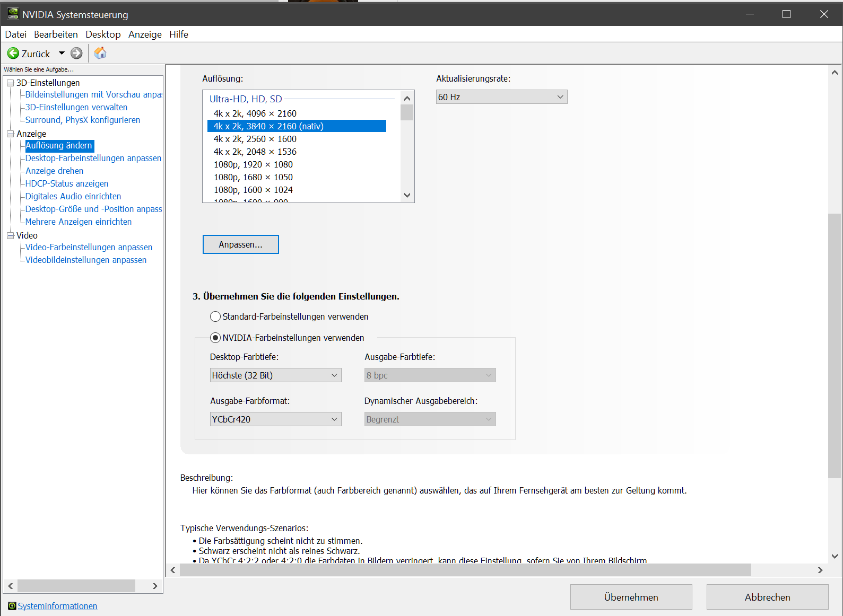Click the main panel vertical scrollbar
Screen dimensions: 843x616
(x=835, y=345)
